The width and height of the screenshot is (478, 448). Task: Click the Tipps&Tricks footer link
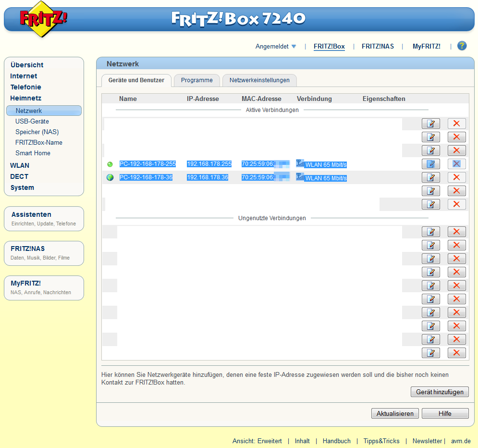coord(381,441)
